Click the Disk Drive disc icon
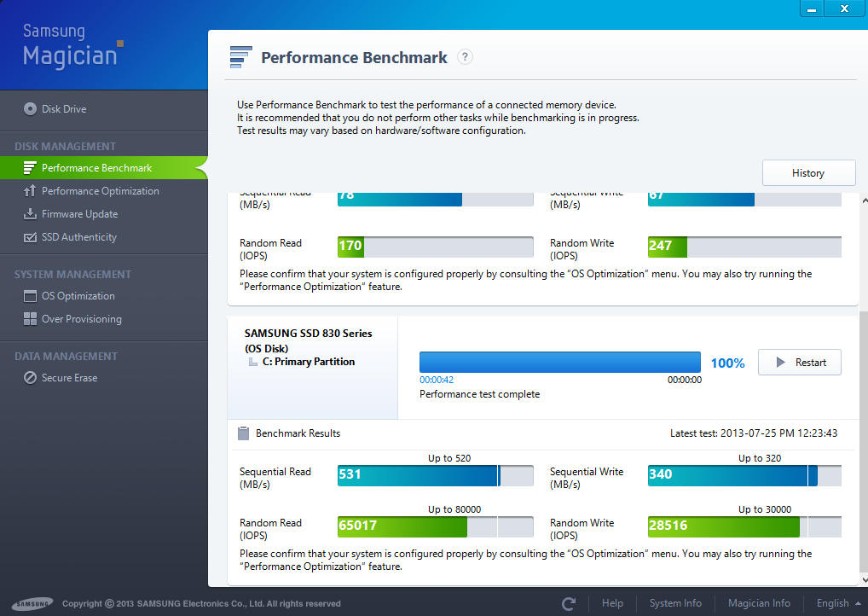 pyautogui.click(x=30, y=109)
